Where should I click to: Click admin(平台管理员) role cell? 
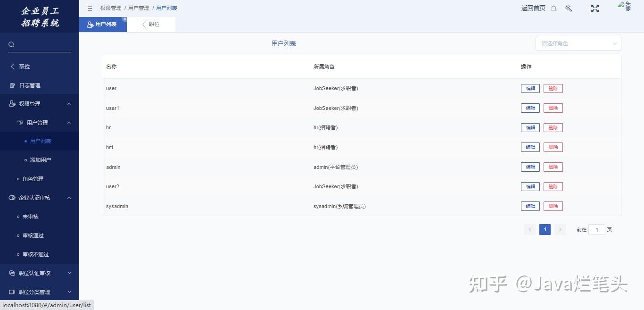pos(336,167)
